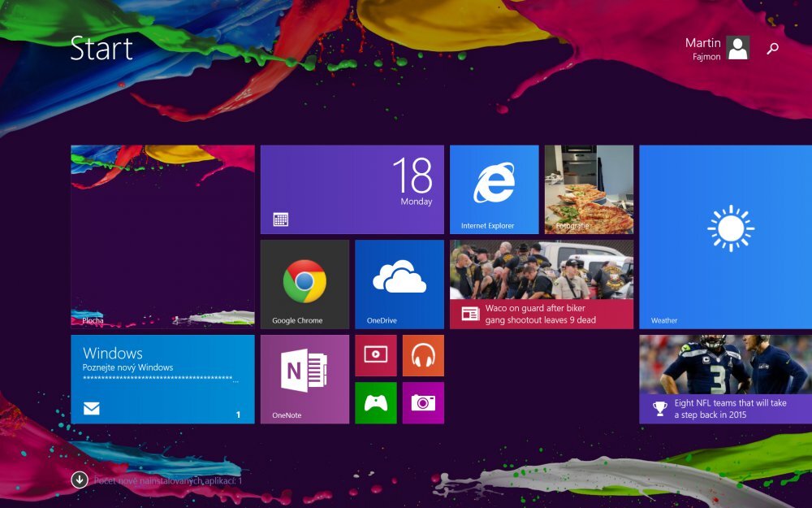This screenshot has width=812, height=508.
Task: Open the Search icon near user name
Action: 771,49
